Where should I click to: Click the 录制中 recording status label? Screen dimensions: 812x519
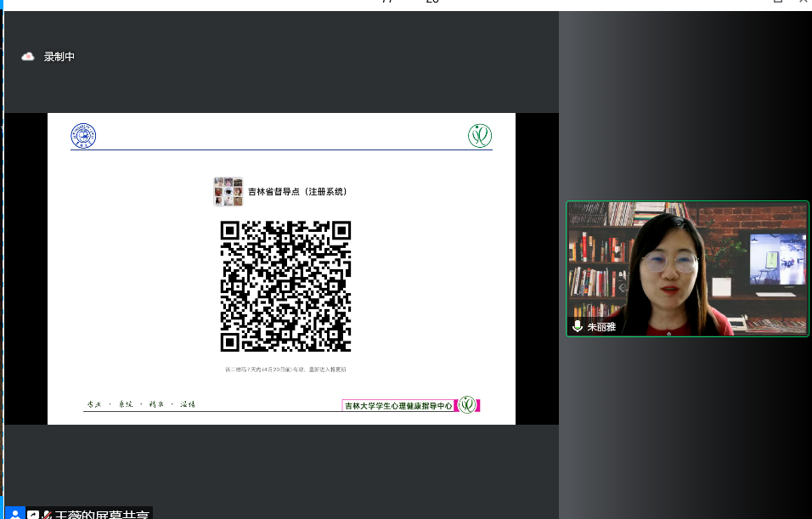tap(59, 56)
